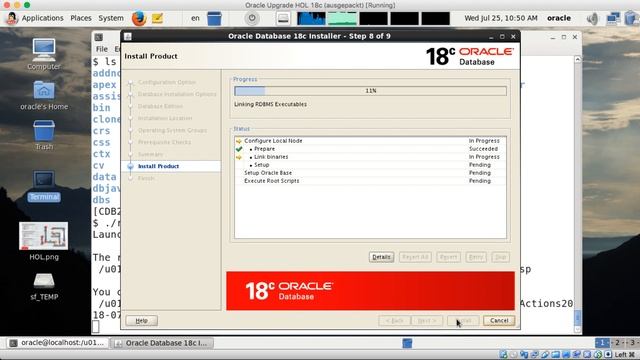Click the arrow icon beside Configure Local Node
This screenshot has height=360, width=640.
tap(239, 141)
